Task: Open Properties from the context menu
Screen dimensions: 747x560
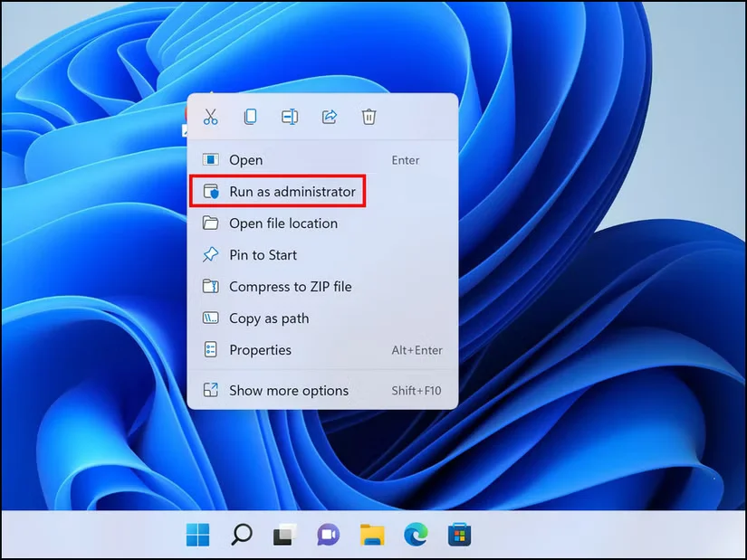Action: pos(261,349)
